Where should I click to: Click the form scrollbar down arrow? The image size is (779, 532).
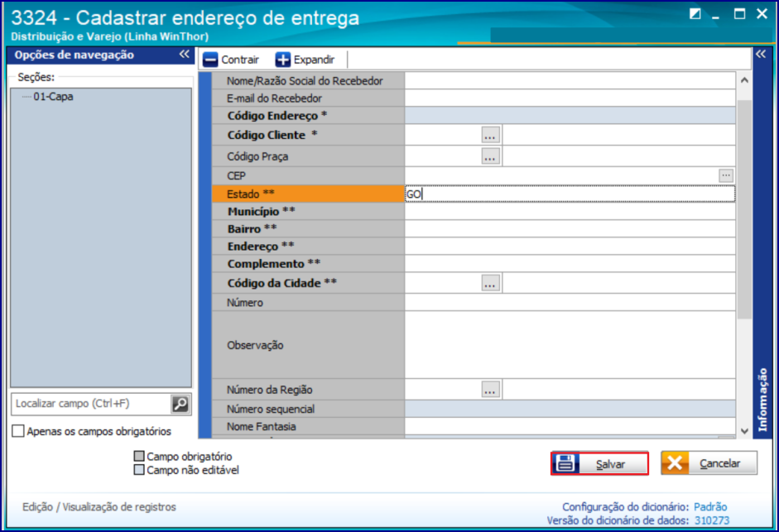click(744, 431)
